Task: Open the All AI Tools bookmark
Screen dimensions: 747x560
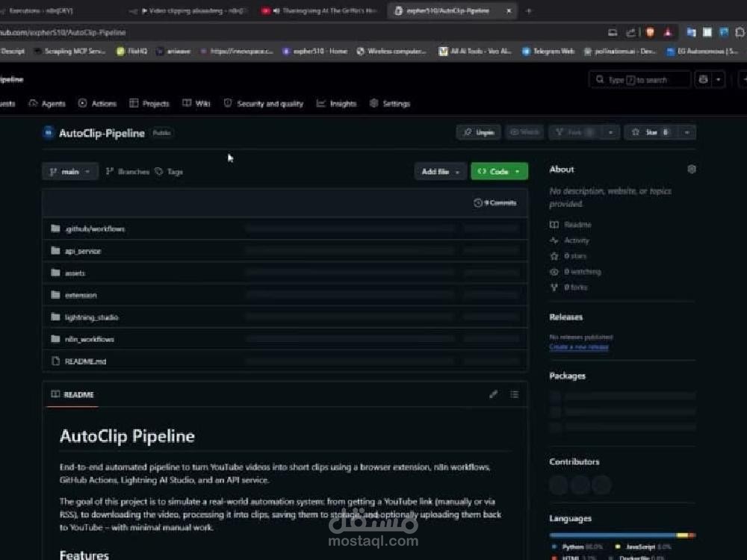Action: point(475,51)
